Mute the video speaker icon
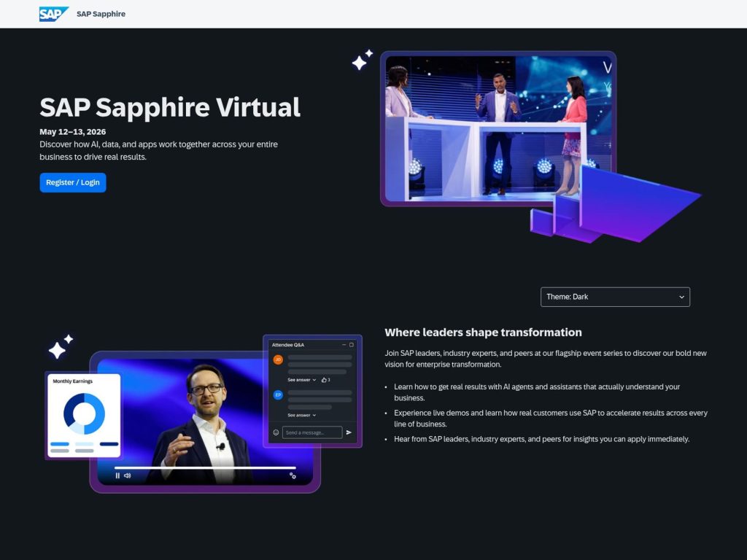 127,475
